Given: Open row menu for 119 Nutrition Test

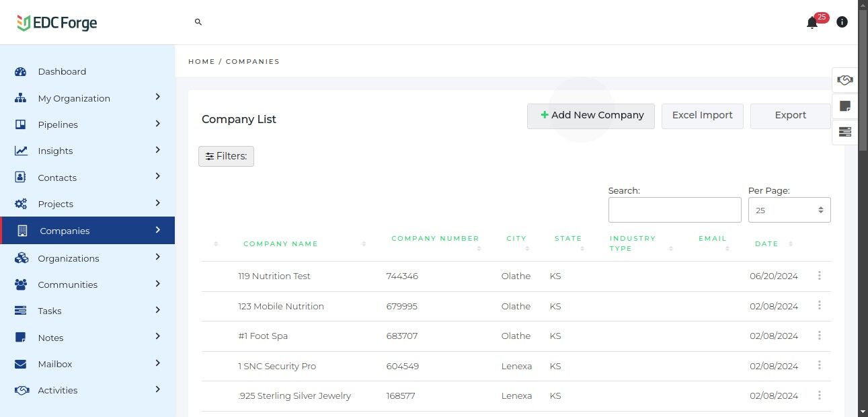Looking at the screenshot, I should coord(820,276).
